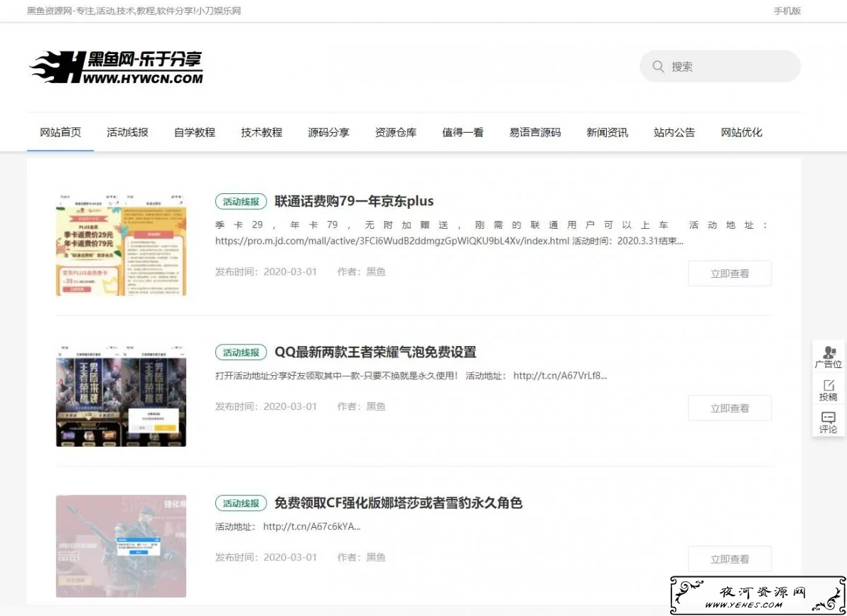Click 作者：黑鱼 on CF强化版 post

(x=362, y=557)
